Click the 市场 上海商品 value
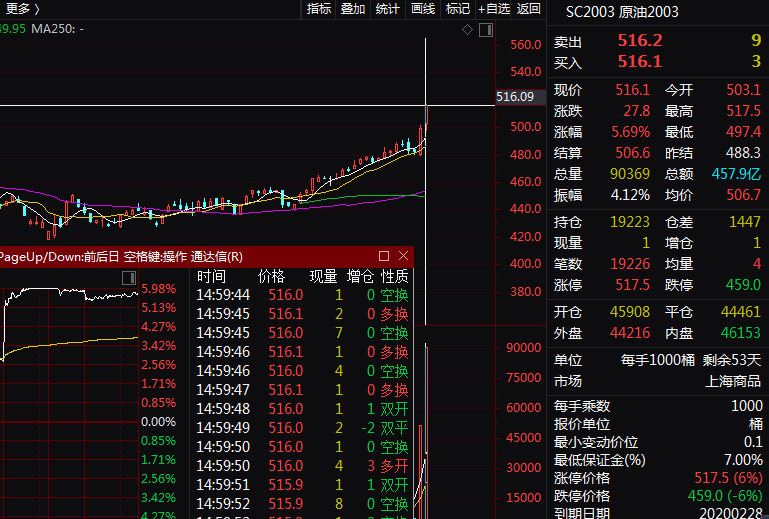The width and height of the screenshot is (769, 519). click(733, 381)
